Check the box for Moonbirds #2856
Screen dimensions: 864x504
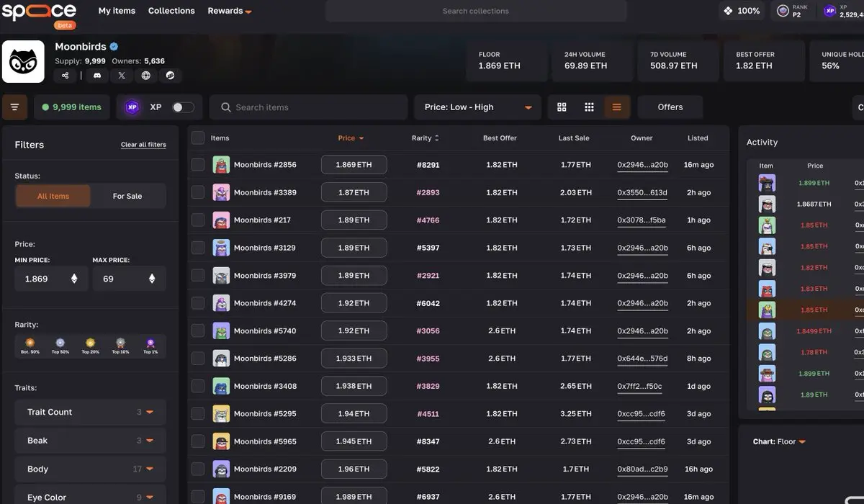(x=198, y=165)
